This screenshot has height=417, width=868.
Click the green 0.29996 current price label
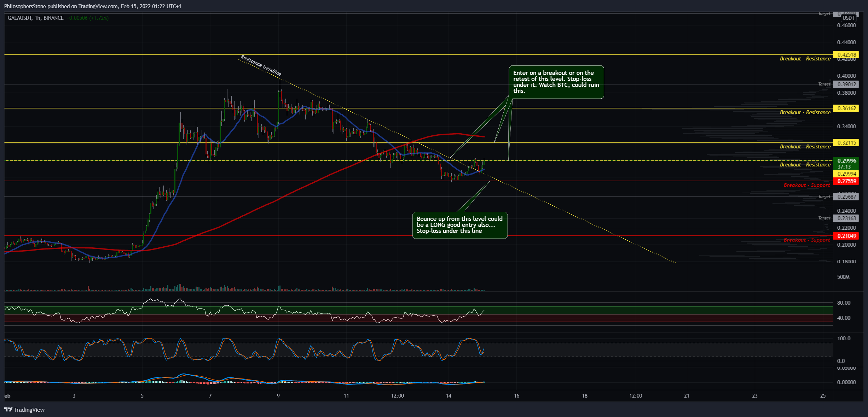846,160
